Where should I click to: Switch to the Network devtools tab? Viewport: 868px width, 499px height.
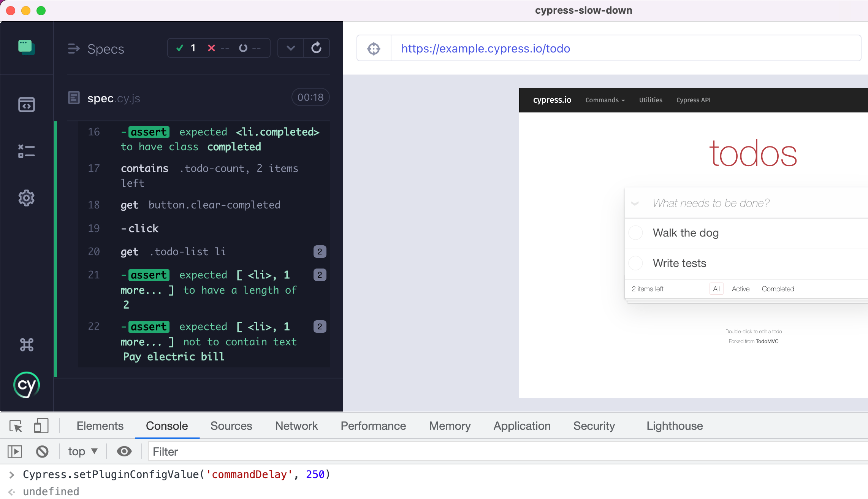click(x=296, y=426)
